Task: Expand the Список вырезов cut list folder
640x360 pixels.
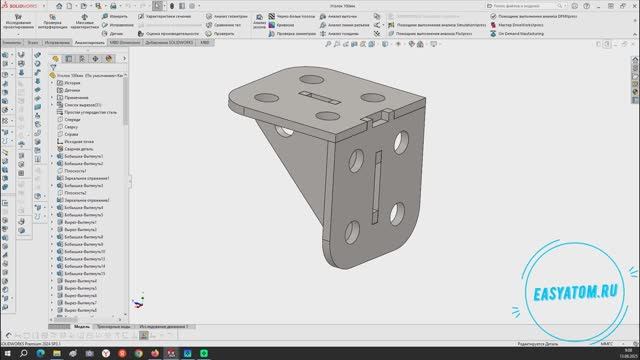Action: click(52, 105)
